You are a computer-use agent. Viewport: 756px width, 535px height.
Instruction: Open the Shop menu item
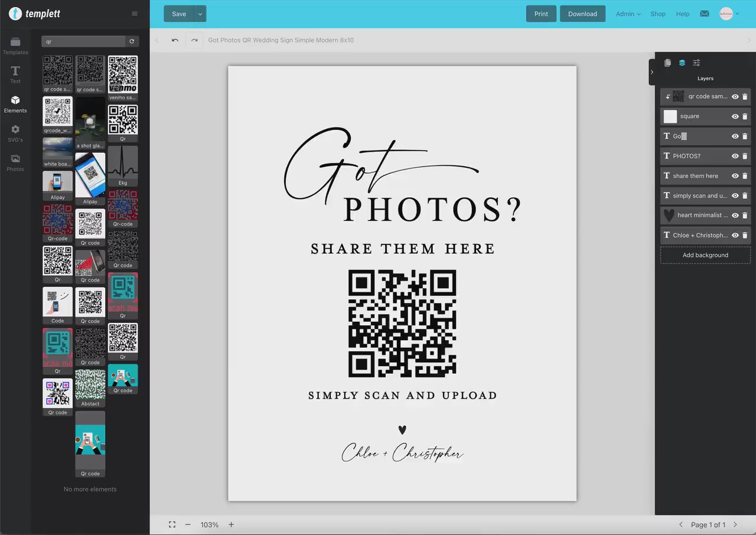(658, 14)
